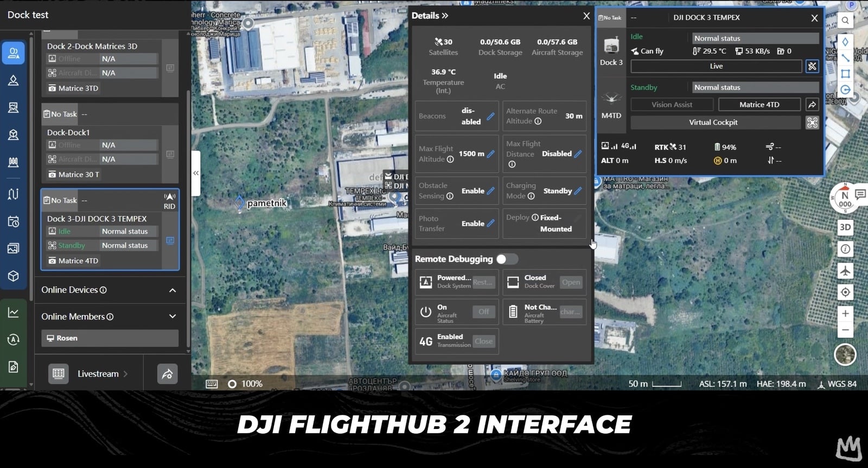Close the DJI DOCK 3 TEMPEX panel
The image size is (868, 468).
click(x=814, y=18)
